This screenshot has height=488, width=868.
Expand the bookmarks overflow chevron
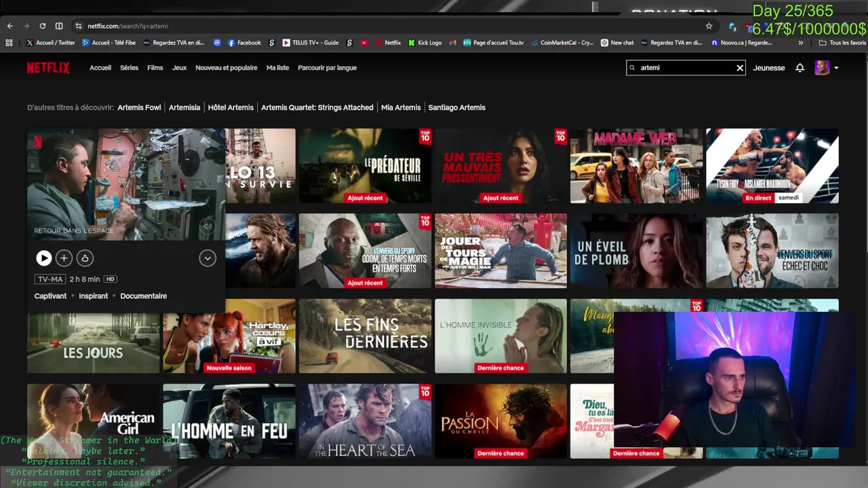[x=801, y=43]
